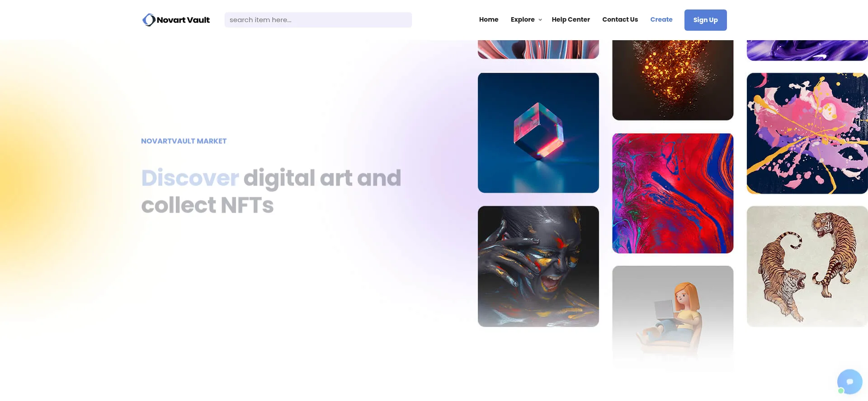The height and width of the screenshot is (401, 868).
Task: Expand the Explore dropdown chevron
Action: 540,20
